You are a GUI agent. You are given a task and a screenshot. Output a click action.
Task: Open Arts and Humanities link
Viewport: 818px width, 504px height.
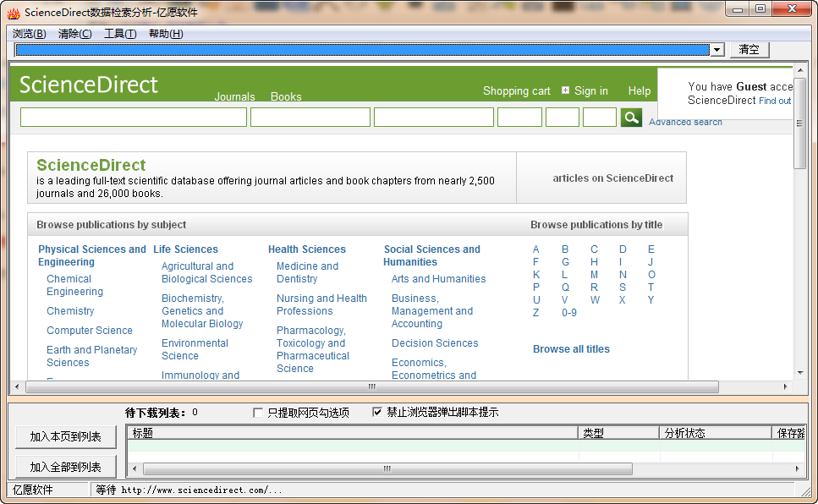[x=439, y=278]
